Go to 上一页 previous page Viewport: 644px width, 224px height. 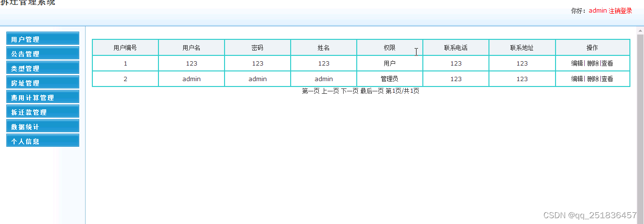330,91
